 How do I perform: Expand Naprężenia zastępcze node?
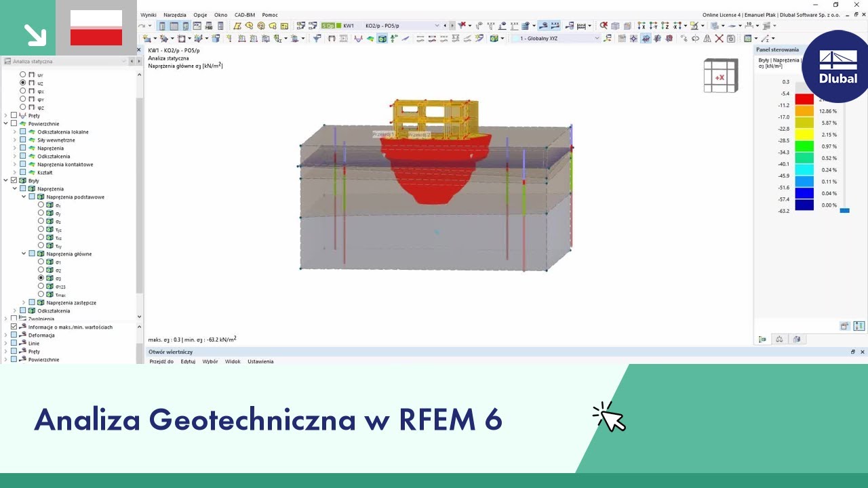(23, 302)
